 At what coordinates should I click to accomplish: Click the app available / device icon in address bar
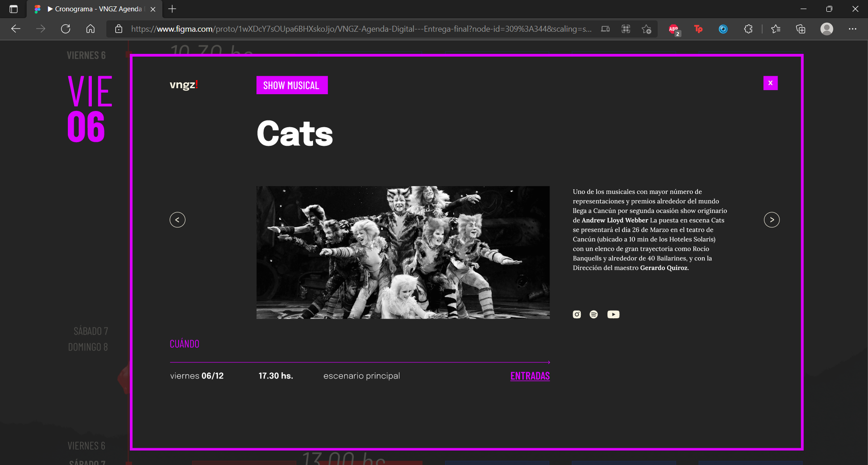[605, 29]
